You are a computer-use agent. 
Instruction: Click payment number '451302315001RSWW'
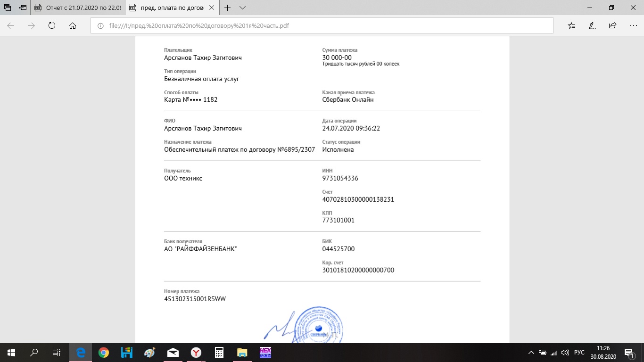point(195,299)
